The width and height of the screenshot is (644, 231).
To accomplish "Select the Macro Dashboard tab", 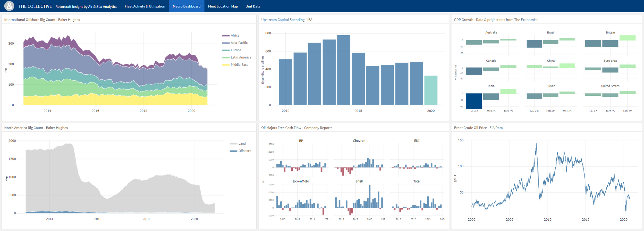I will click(x=187, y=6).
